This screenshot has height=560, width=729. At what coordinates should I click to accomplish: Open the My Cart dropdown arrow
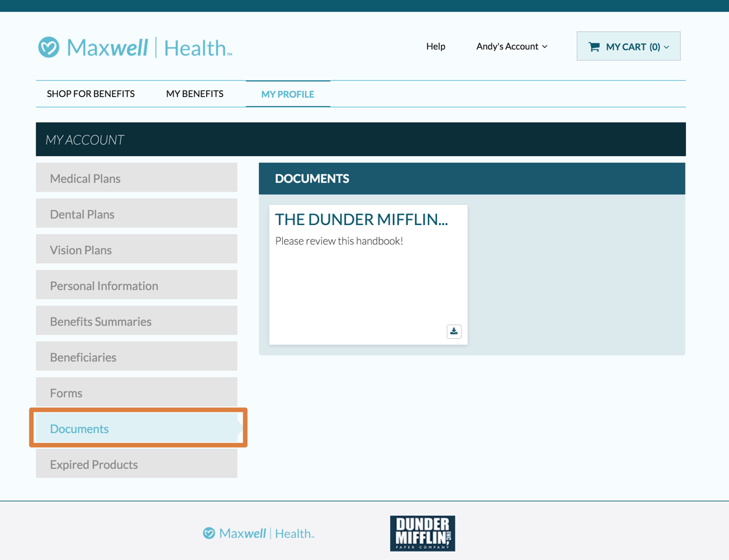tap(667, 47)
